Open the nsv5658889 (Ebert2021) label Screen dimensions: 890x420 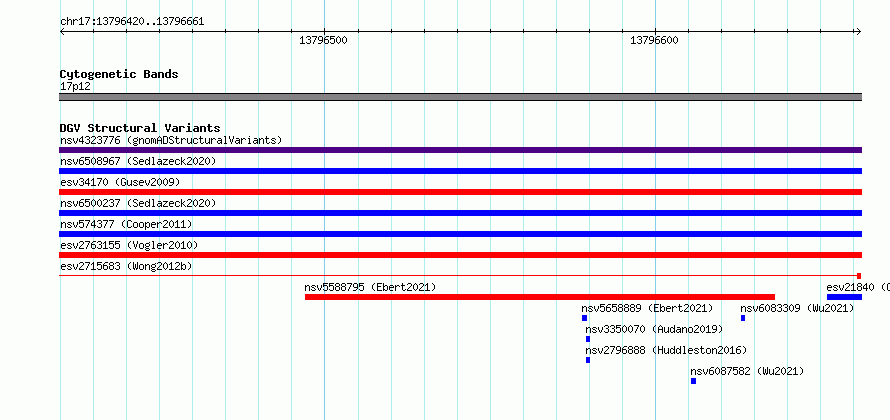pos(647,308)
